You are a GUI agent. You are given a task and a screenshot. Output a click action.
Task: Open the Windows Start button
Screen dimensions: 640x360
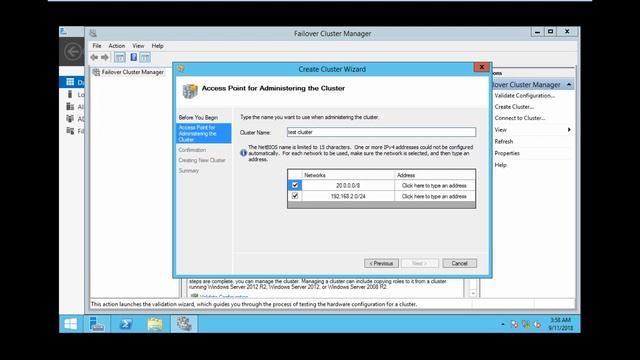click(x=71, y=324)
